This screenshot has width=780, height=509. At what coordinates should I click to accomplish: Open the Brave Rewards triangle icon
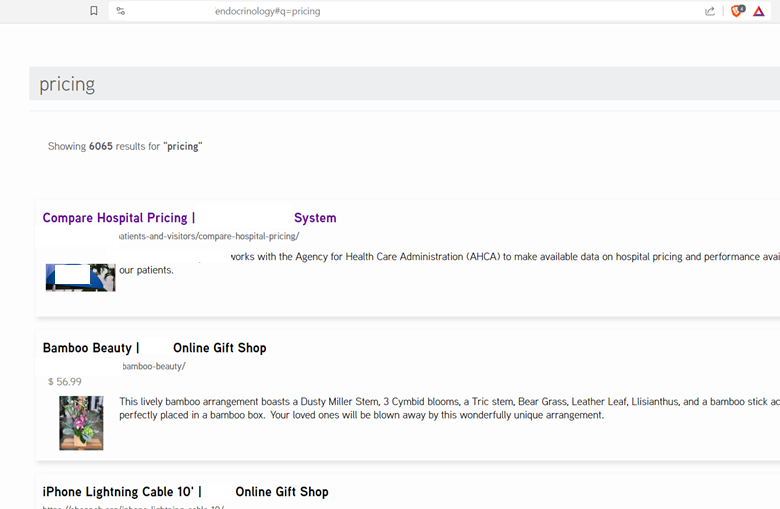click(x=759, y=11)
